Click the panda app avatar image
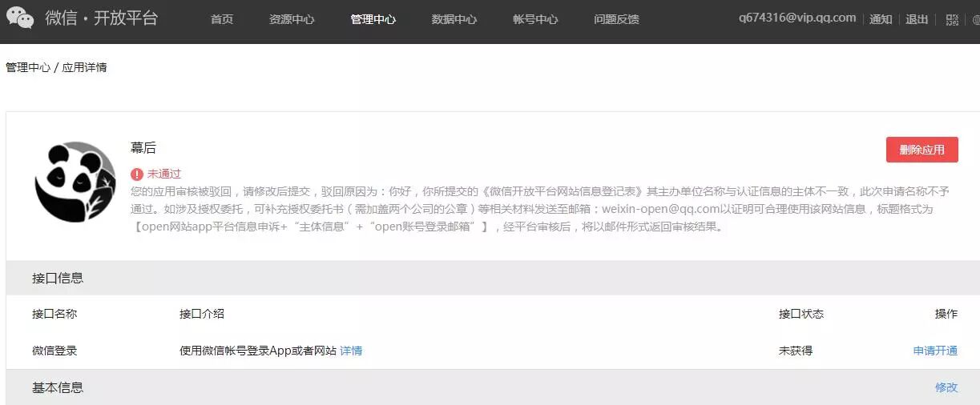This screenshot has width=980, height=405. [75, 182]
